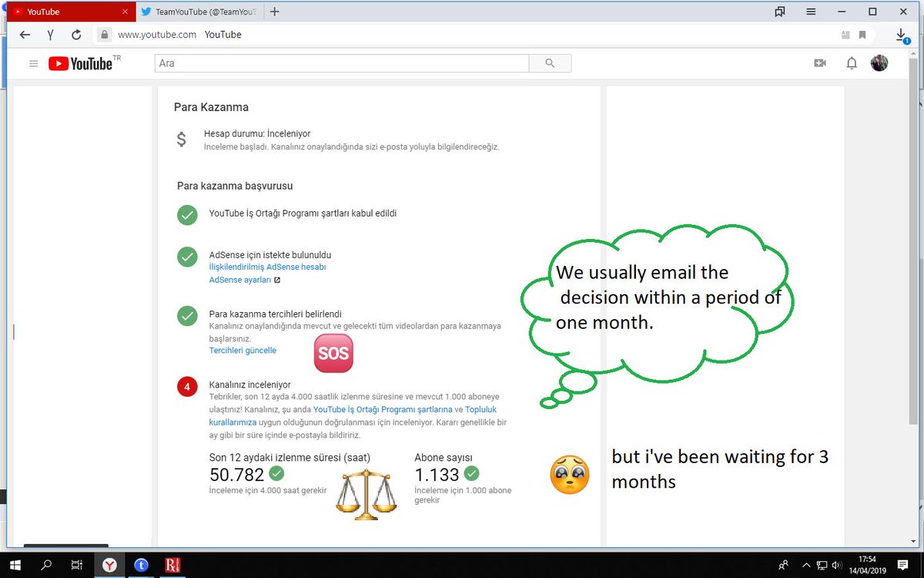Go back with the browser arrow
Viewport: 924px width, 578px height.
point(25,35)
